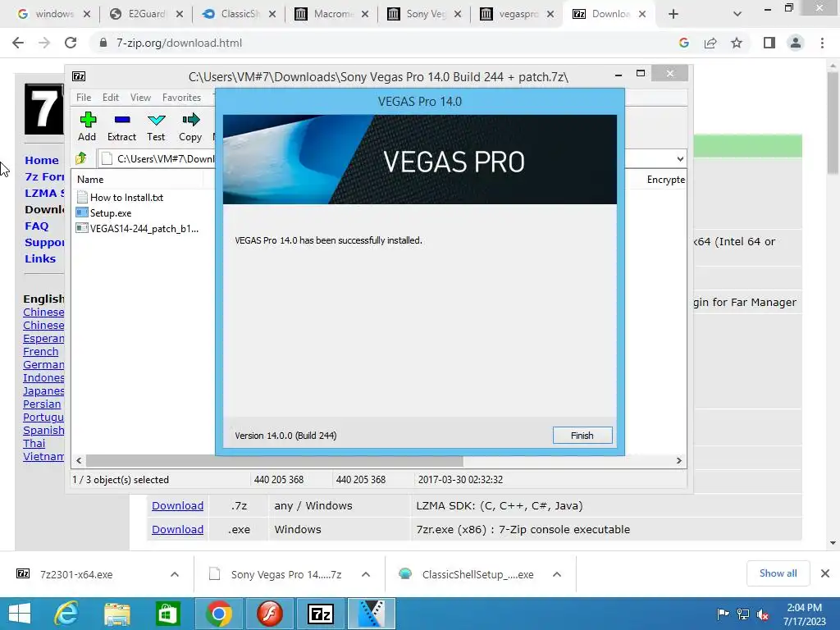Open the Edit menu in 7-Zip

pos(111,98)
